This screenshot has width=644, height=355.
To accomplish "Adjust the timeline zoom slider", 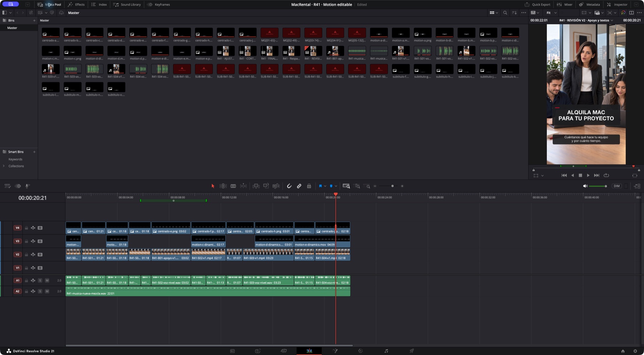I will [389, 186].
